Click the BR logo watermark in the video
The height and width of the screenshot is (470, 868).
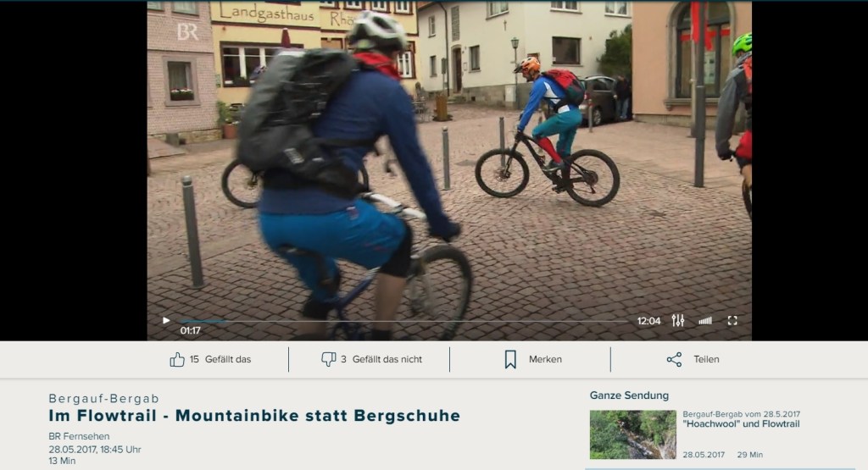pos(186,32)
